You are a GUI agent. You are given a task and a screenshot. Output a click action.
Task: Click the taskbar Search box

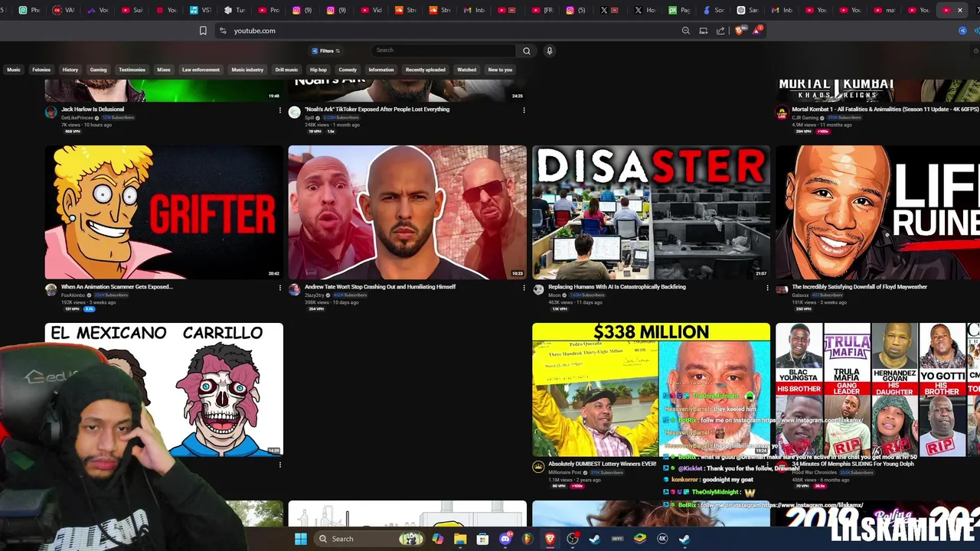click(x=369, y=539)
